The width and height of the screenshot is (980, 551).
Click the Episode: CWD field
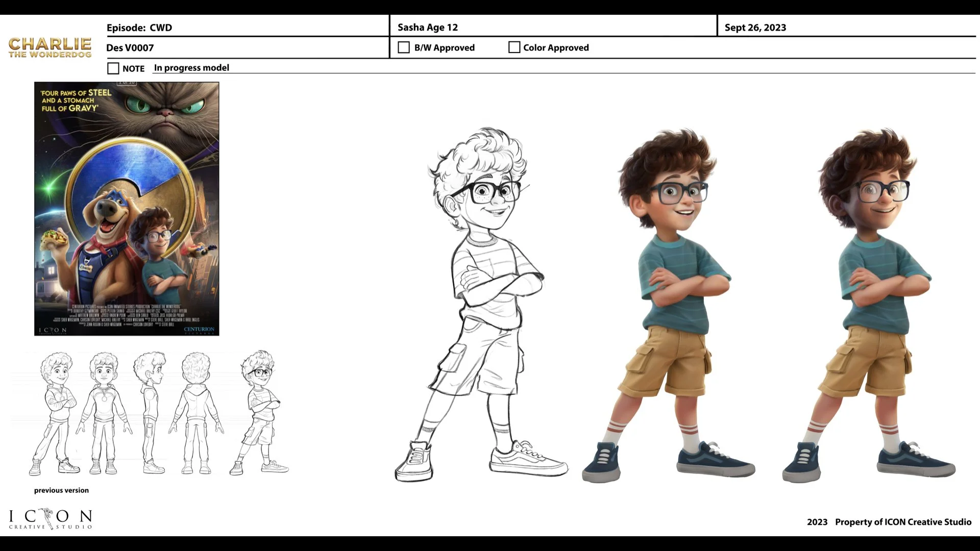(139, 28)
